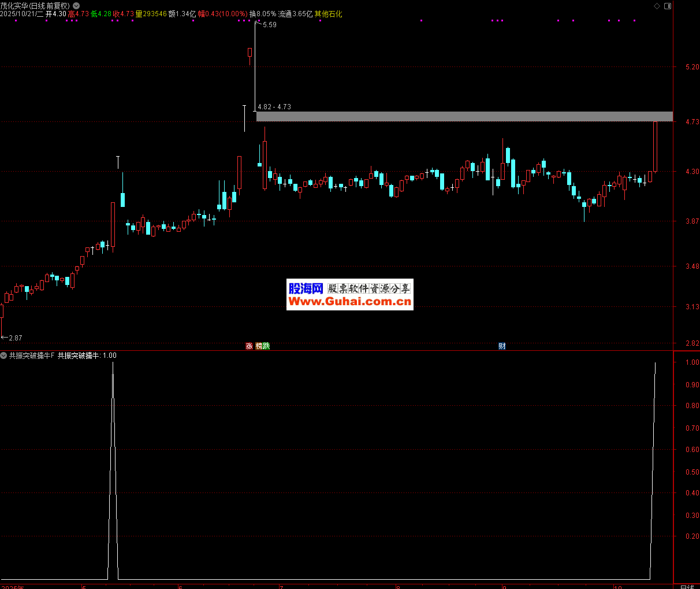Click the 榜 event marker icon
Viewport: 700px width, 589px height.
tap(259, 346)
